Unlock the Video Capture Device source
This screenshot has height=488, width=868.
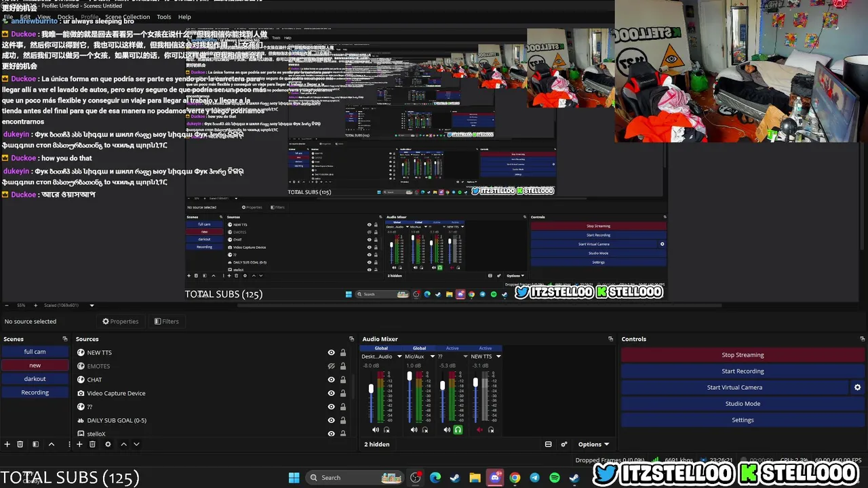point(343,393)
